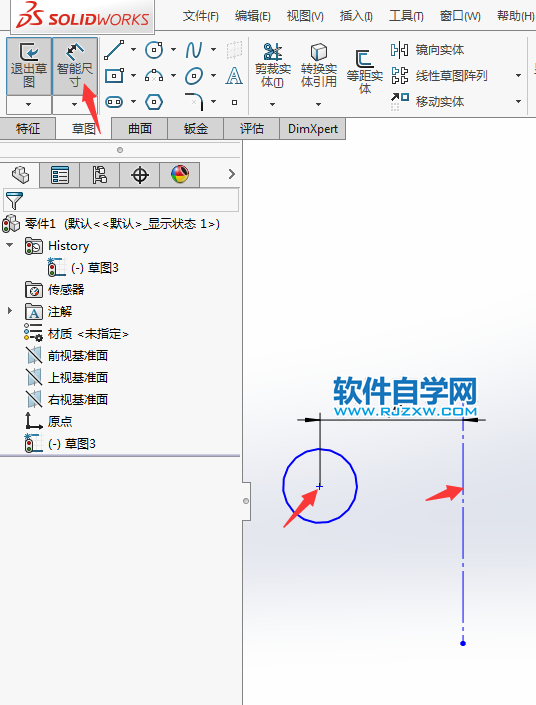Select the Sketch Fillet tool
Screen dimensions: 536x705
194,102
